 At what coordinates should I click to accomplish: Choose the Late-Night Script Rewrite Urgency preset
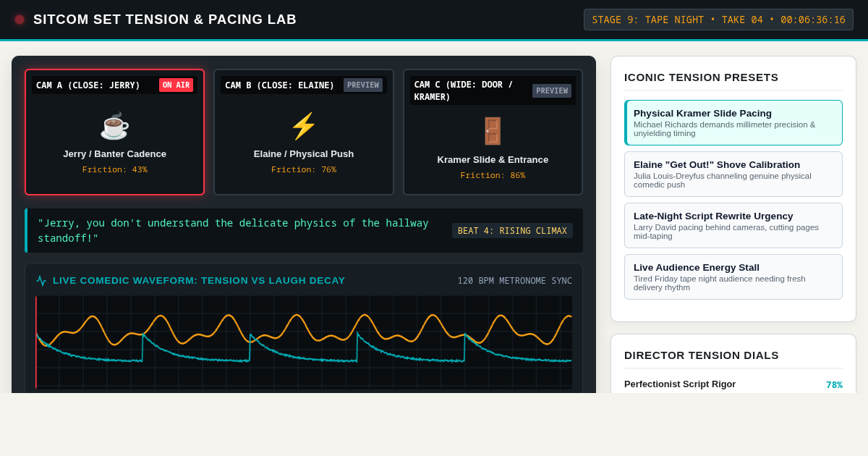click(733, 225)
